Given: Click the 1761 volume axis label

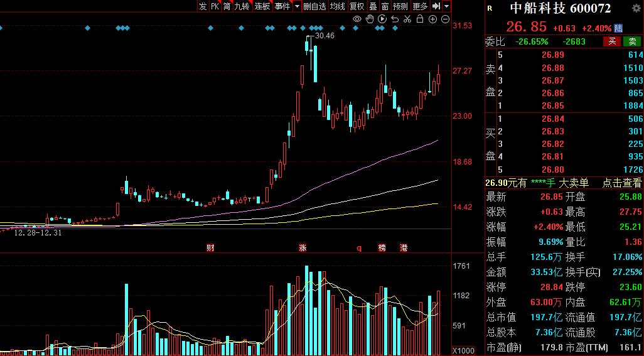Looking at the screenshot, I should pos(461,266).
